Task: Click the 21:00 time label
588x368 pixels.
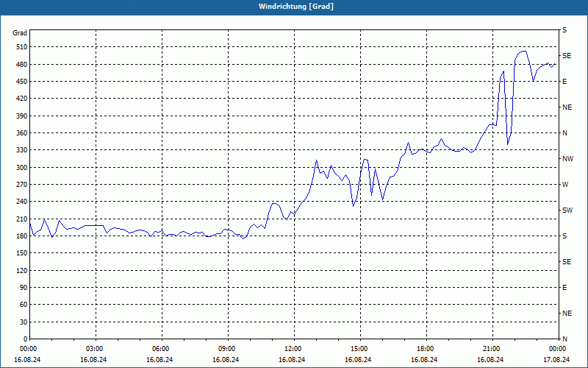Action: click(x=492, y=349)
